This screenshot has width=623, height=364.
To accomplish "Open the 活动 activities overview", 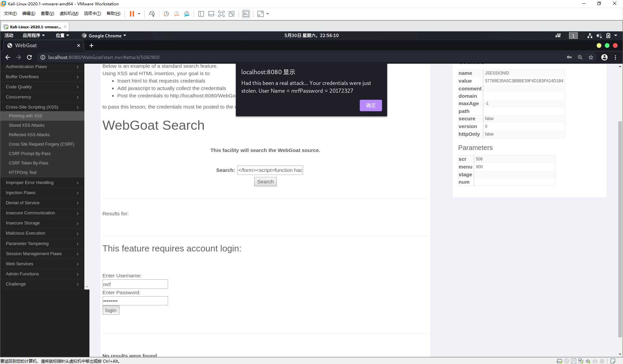I will pos(9,35).
